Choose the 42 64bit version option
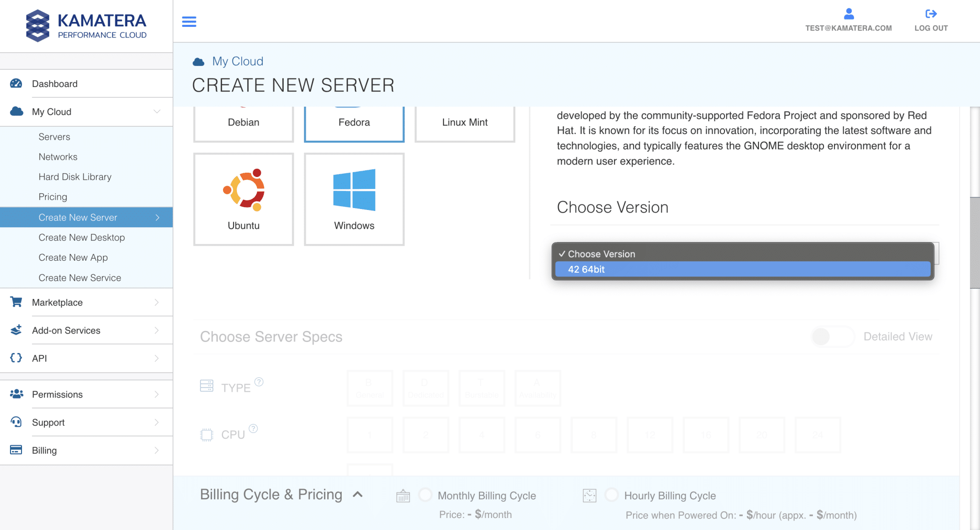This screenshot has height=530, width=980. [743, 269]
